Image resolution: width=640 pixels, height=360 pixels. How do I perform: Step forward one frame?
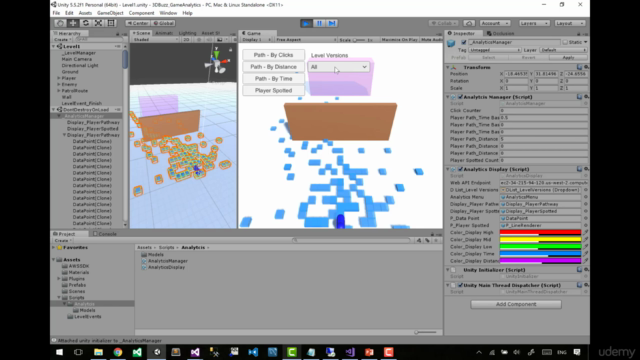332,23
